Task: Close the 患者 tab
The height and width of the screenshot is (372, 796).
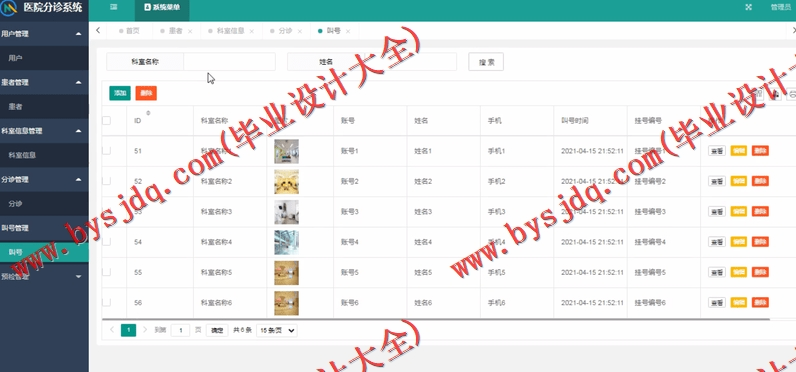Action: click(x=190, y=31)
